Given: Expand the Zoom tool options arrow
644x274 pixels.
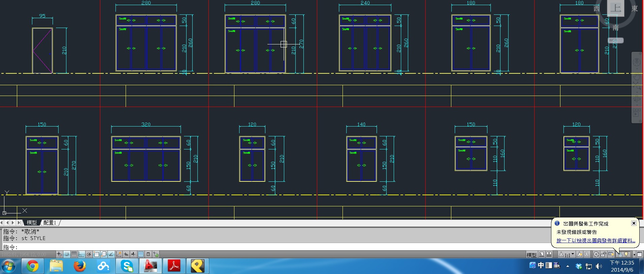Looking at the screenshot, I should (637, 92).
